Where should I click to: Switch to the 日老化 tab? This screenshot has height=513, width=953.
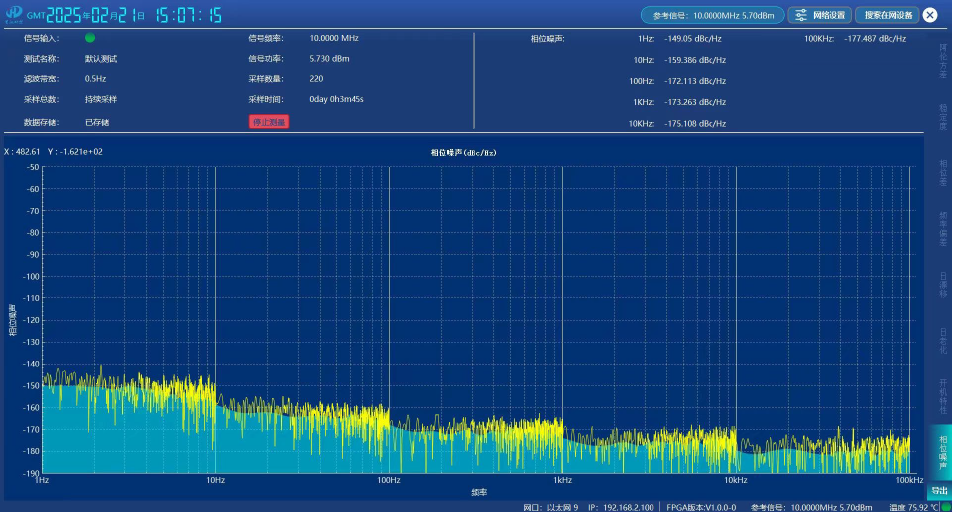click(x=943, y=340)
